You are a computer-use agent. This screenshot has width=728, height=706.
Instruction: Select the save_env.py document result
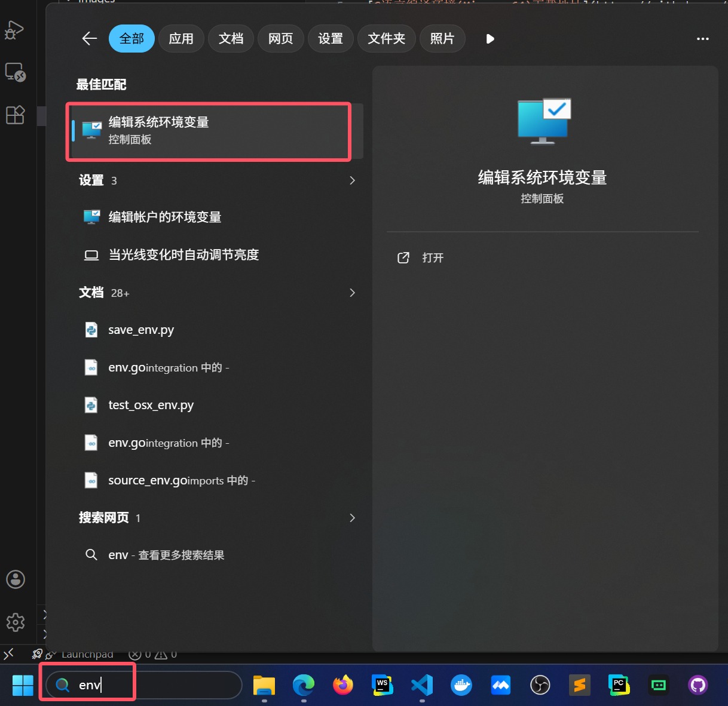click(x=141, y=329)
